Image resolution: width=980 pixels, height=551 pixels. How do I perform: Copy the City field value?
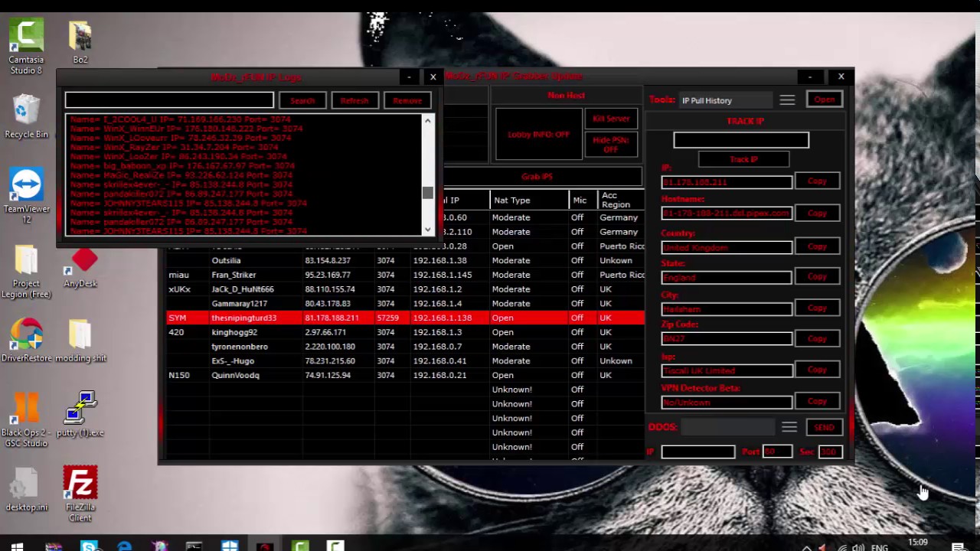[817, 308]
